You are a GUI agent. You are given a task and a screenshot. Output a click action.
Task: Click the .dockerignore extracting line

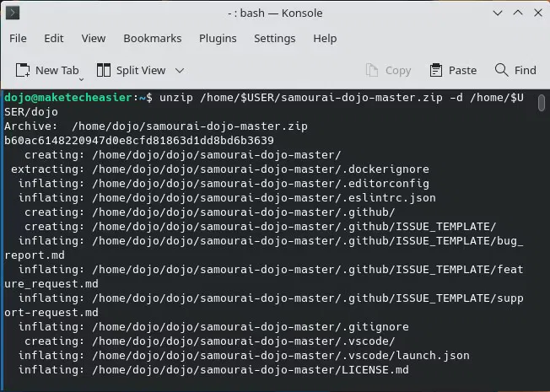[220, 169]
